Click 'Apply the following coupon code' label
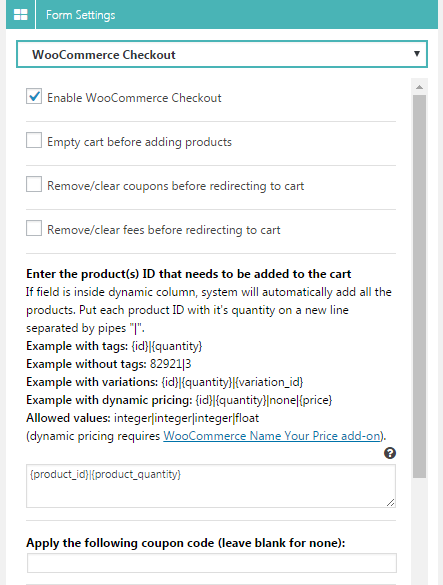This screenshot has width=443, height=585. pyautogui.click(x=185, y=543)
